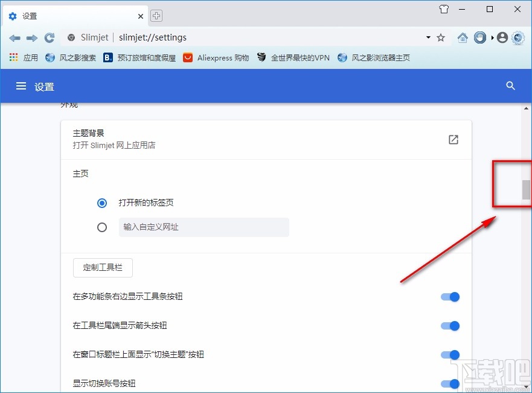Turn off 显示切换账号按钮 switch
532x393 pixels.
pos(450,383)
